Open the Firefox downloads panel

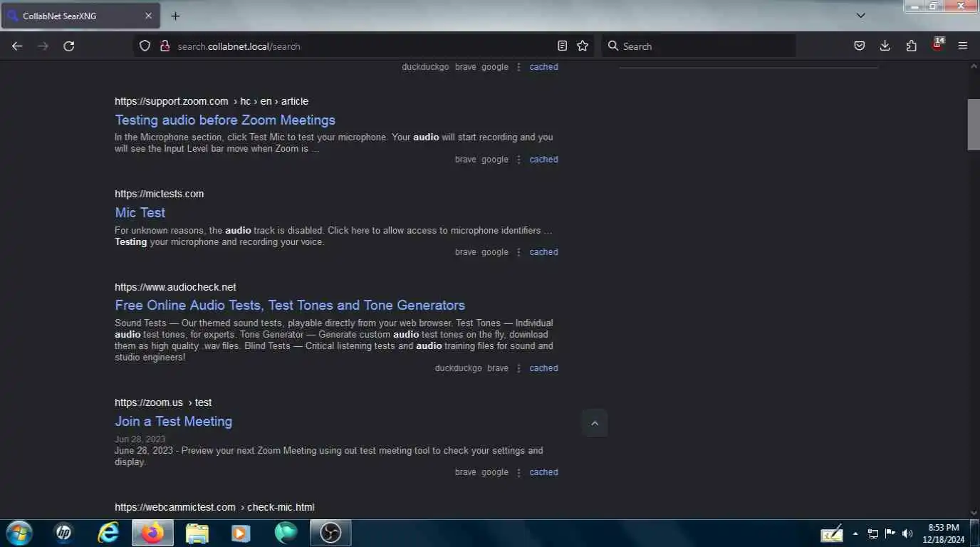885,46
